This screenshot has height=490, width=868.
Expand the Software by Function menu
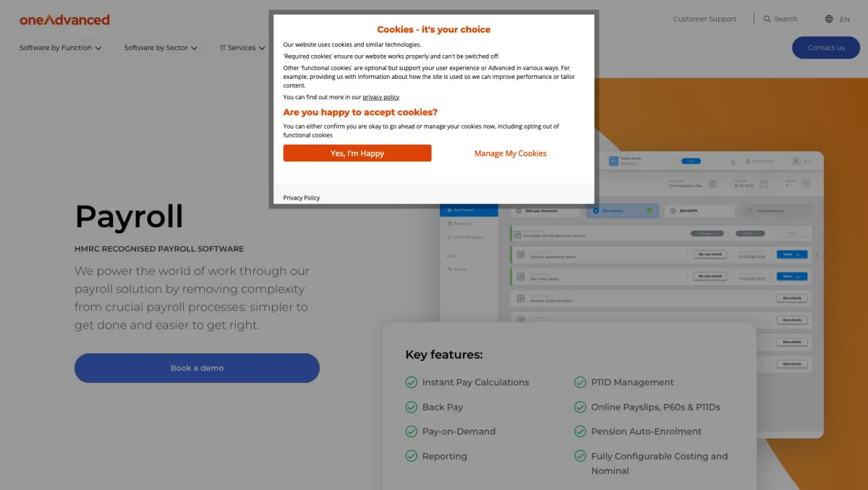click(60, 48)
